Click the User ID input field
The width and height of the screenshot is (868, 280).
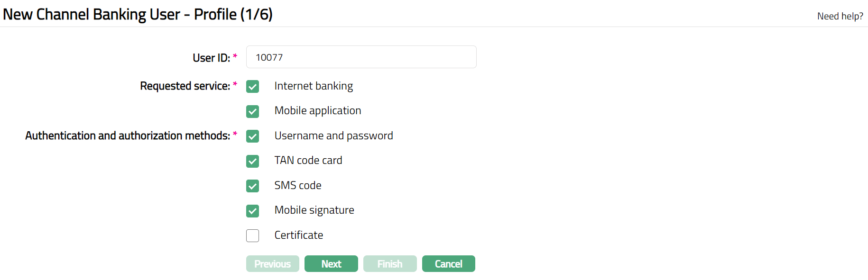pos(361,57)
